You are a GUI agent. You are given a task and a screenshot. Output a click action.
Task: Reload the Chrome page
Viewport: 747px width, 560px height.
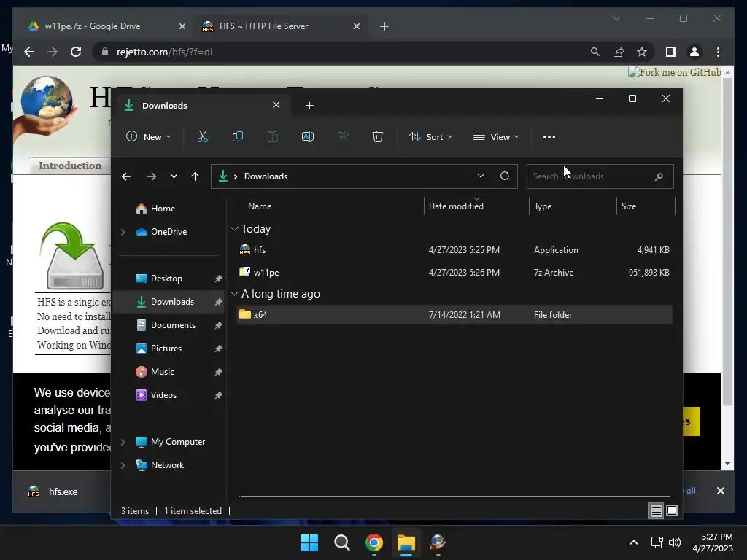coord(76,52)
